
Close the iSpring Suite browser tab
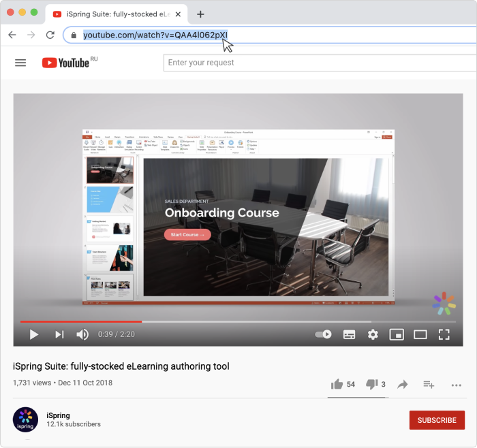tap(179, 14)
